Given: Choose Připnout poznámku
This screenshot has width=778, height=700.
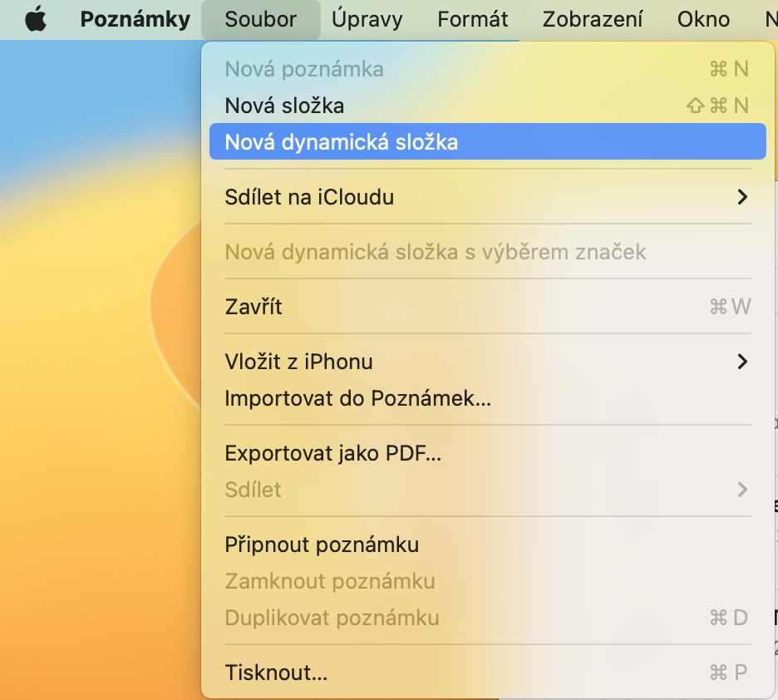Looking at the screenshot, I should point(322,545).
